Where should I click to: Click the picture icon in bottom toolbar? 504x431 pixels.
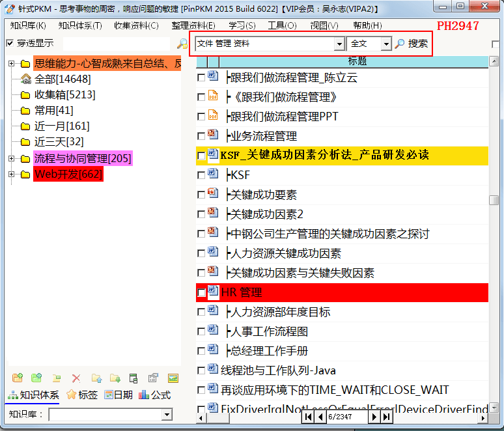pyautogui.click(x=173, y=378)
